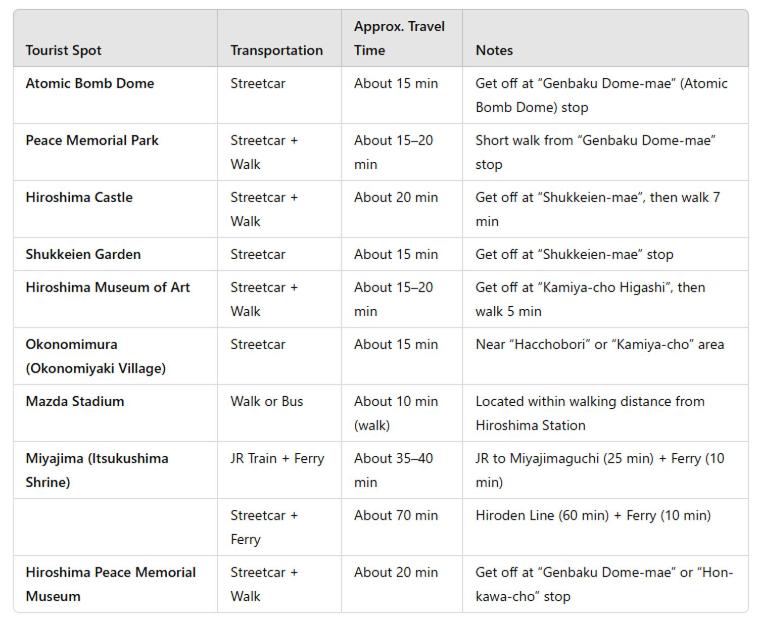Viewport: 758px width, 618px height.
Task: Click the Tourist Spot column header
Action: [64, 50]
